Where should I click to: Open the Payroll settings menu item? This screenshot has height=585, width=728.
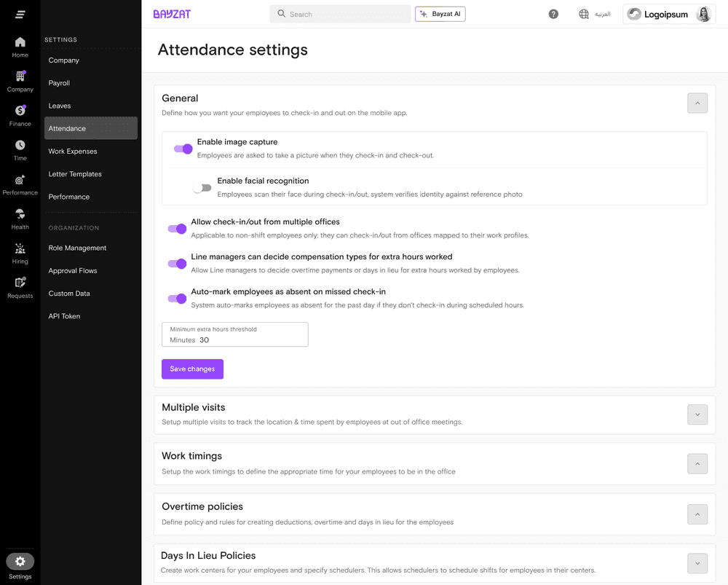[x=60, y=82]
